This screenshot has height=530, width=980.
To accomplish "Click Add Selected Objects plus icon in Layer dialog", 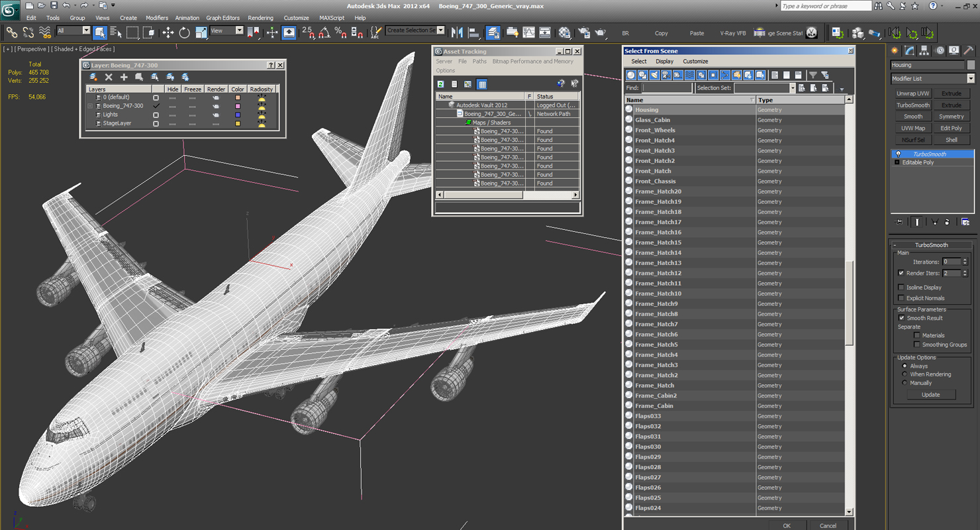I will click(x=124, y=78).
